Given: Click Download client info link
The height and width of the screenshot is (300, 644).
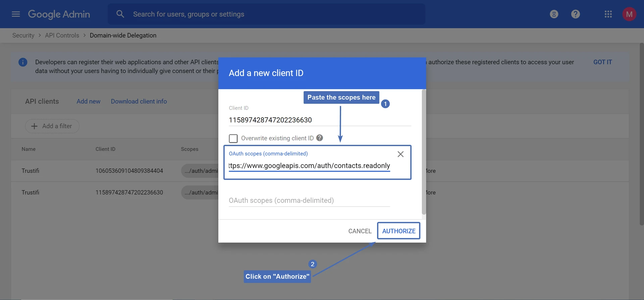Looking at the screenshot, I should (x=139, y=101).
